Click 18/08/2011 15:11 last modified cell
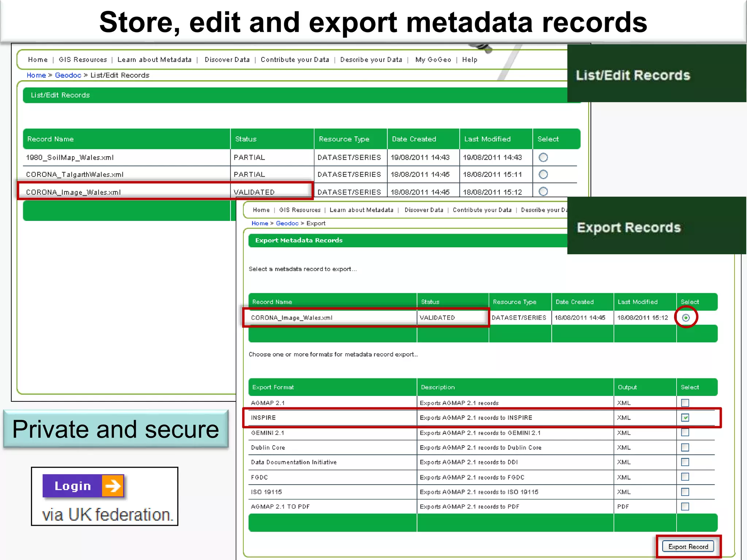The image size is (747, 560). tap(492, 175)
